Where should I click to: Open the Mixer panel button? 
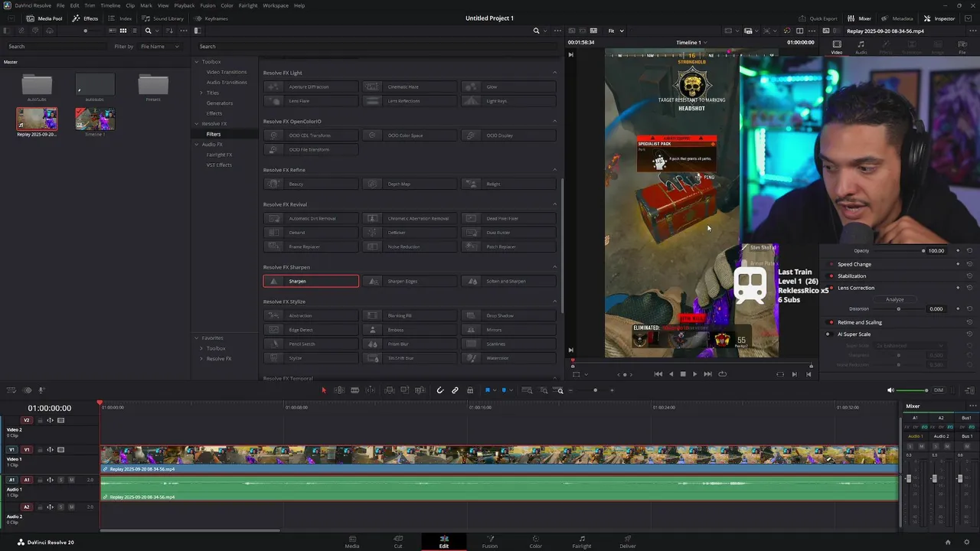click(859, 18)
